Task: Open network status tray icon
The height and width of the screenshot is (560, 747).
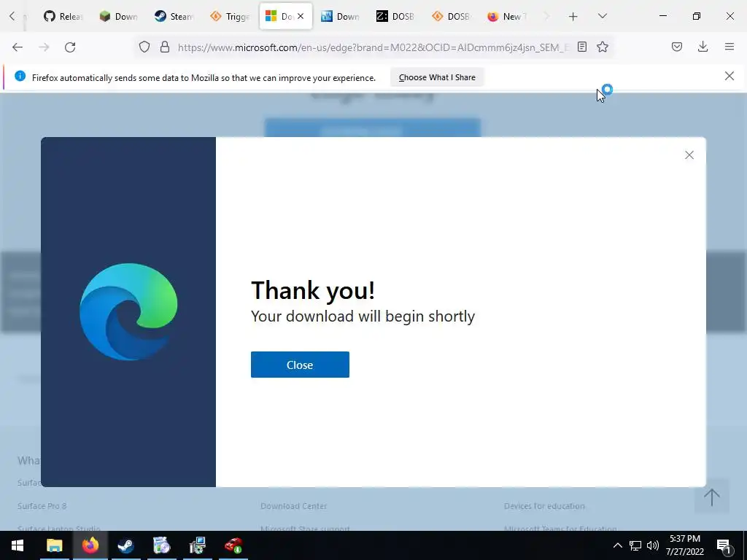Action: (x=635, y=545)
